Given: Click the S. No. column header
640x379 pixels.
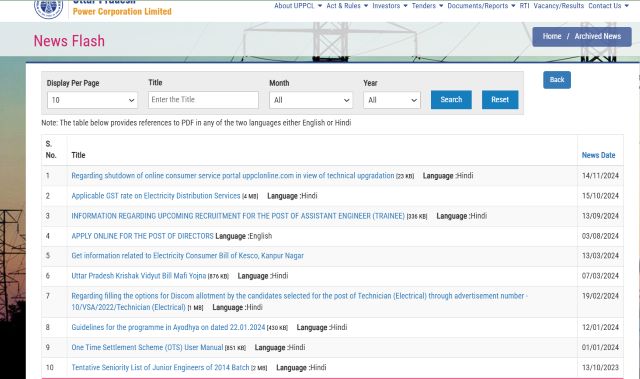Looking at the screenshot, I should click(51, 149).
